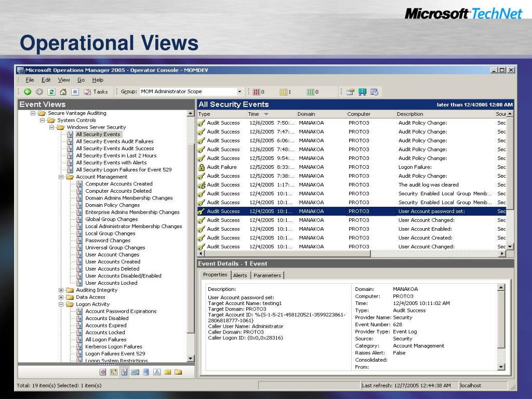The width and height of the screenshot is (532, 399).
Task: Open the Edit menu
Action: tap(46, 80)
